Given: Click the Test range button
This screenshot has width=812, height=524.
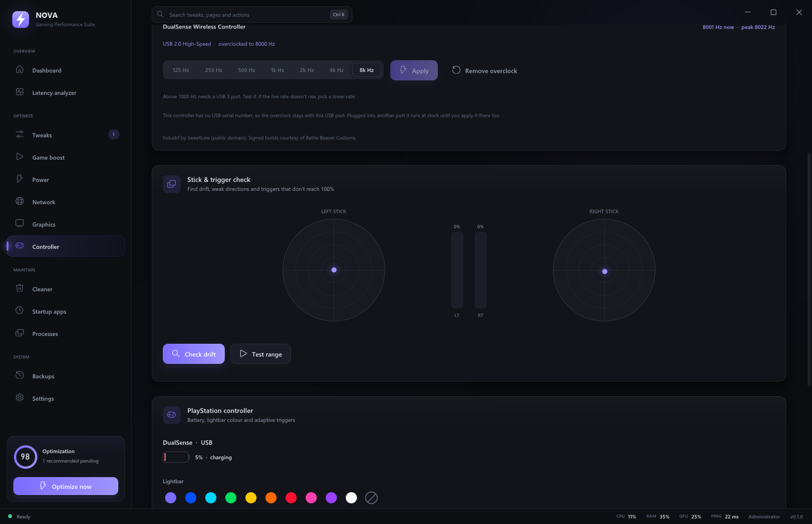Looking at the screenshot, I should point(260,354).
